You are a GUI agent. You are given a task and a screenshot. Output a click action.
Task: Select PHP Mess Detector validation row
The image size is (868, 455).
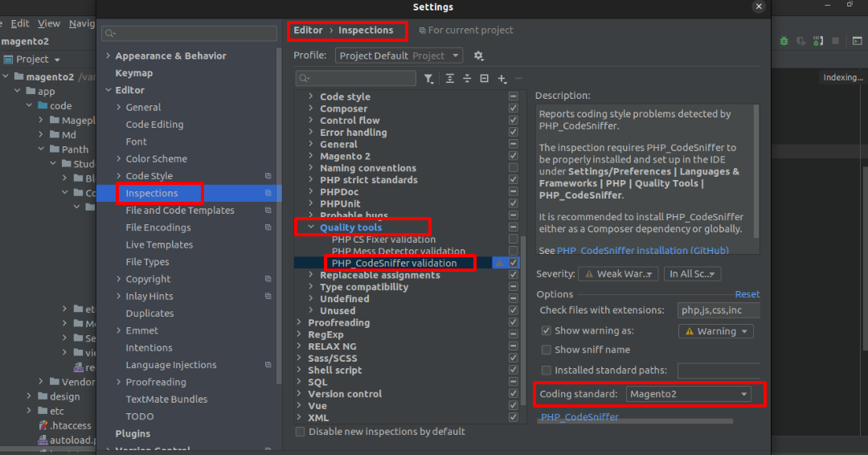pos(399,252)
